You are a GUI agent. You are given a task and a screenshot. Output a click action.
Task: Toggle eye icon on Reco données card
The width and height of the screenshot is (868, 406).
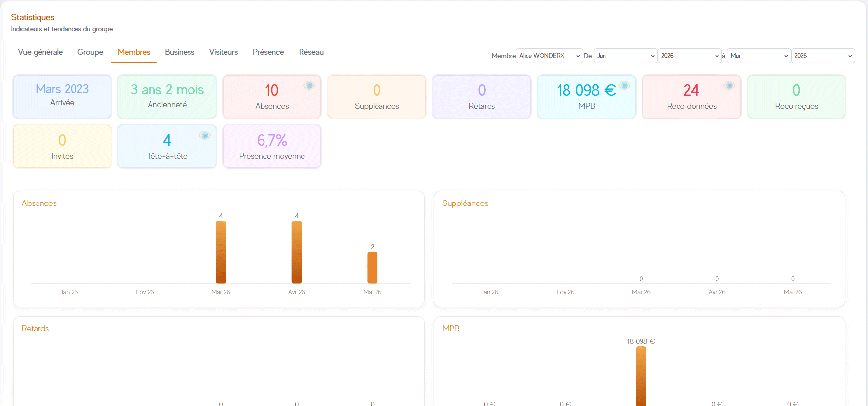(x=729, y=85)
